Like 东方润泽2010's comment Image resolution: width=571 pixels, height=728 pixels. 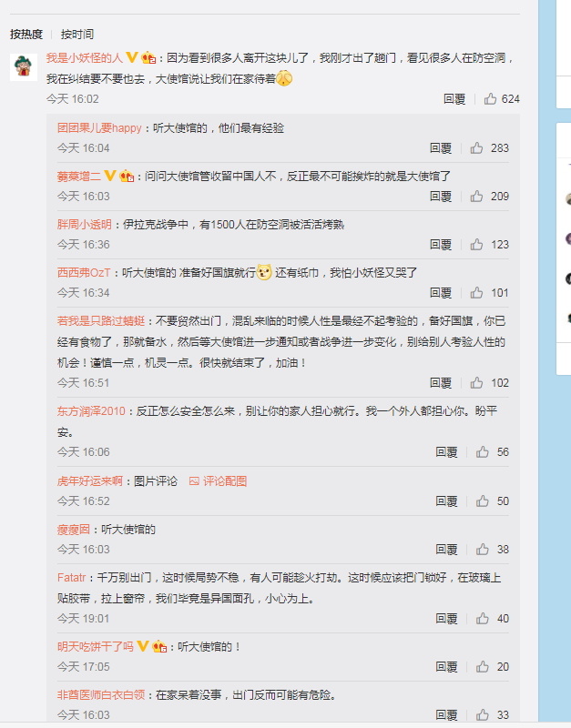483,451
